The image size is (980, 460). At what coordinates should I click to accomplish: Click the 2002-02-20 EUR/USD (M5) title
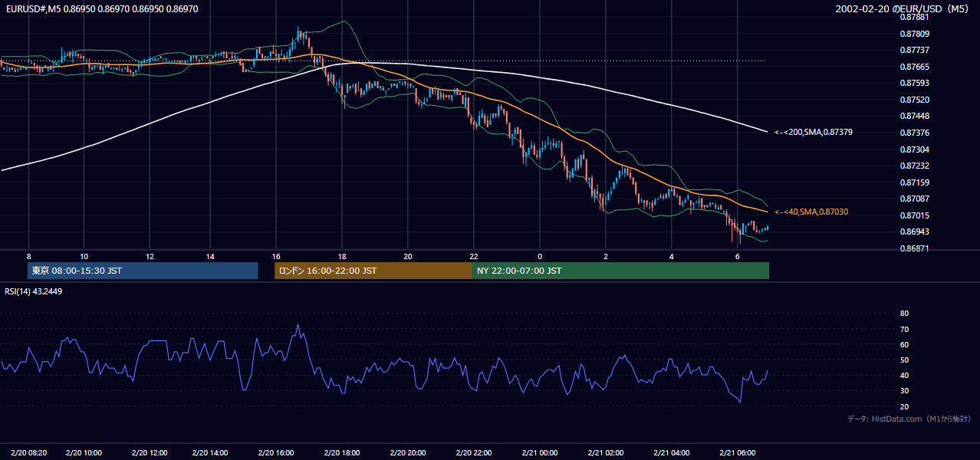pos(903,8)
